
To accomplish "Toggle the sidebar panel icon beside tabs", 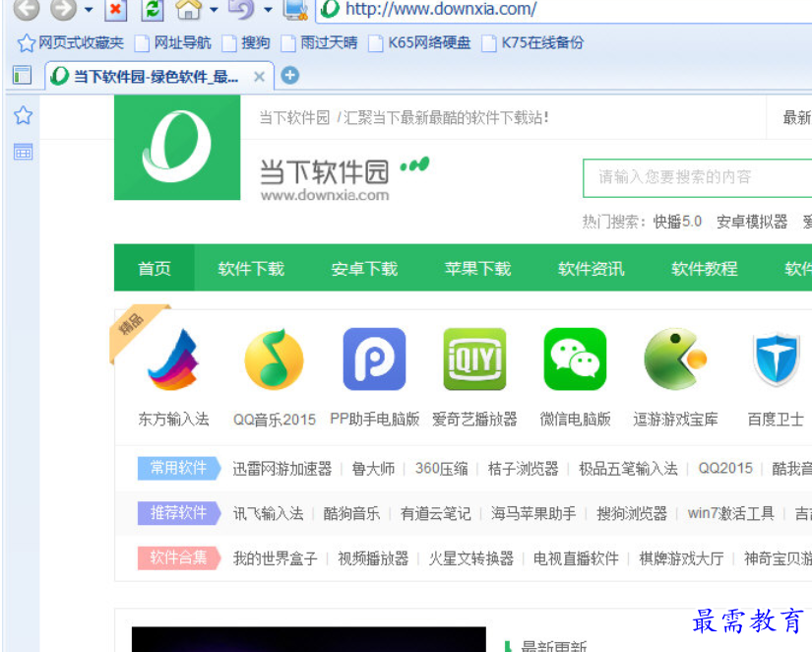I will (22, 76).
